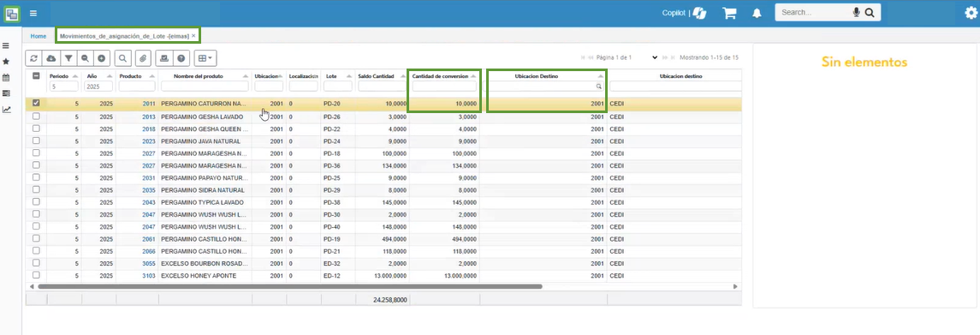Close the Movimientos_de_asignación_de_Lote tab
This screenshot has height=335, width=980.
(x=193, y=36)
